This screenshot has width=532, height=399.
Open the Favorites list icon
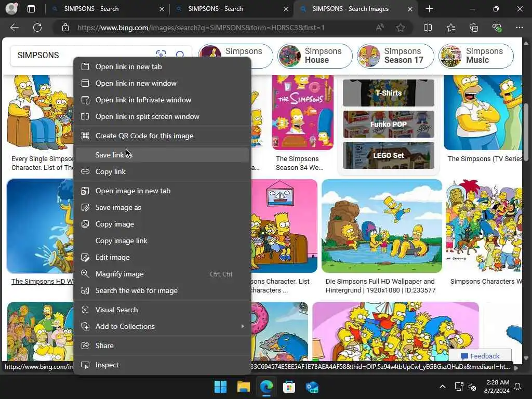(x=451, y=28)
